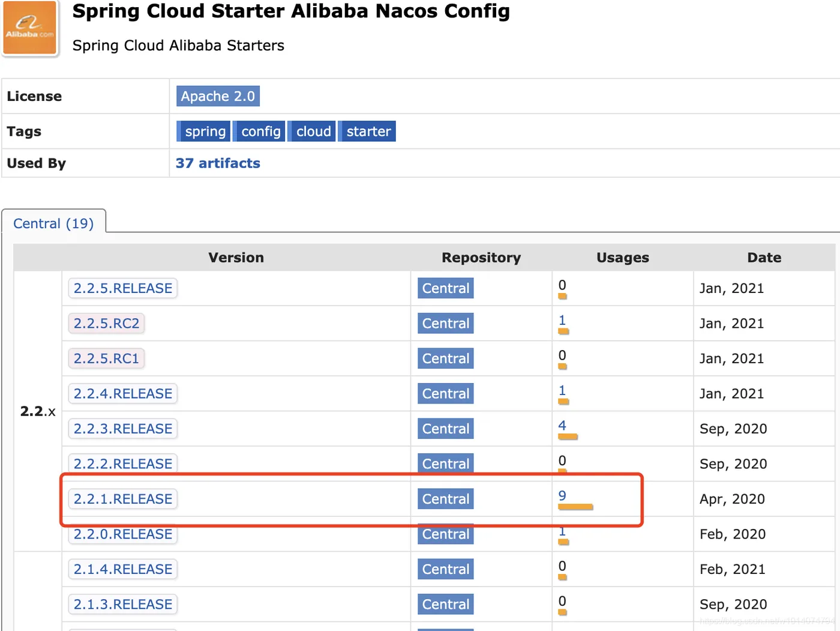Click the 2.2.x version group label
Viewport: 840px width, 631px height.
tap(38, 411)
